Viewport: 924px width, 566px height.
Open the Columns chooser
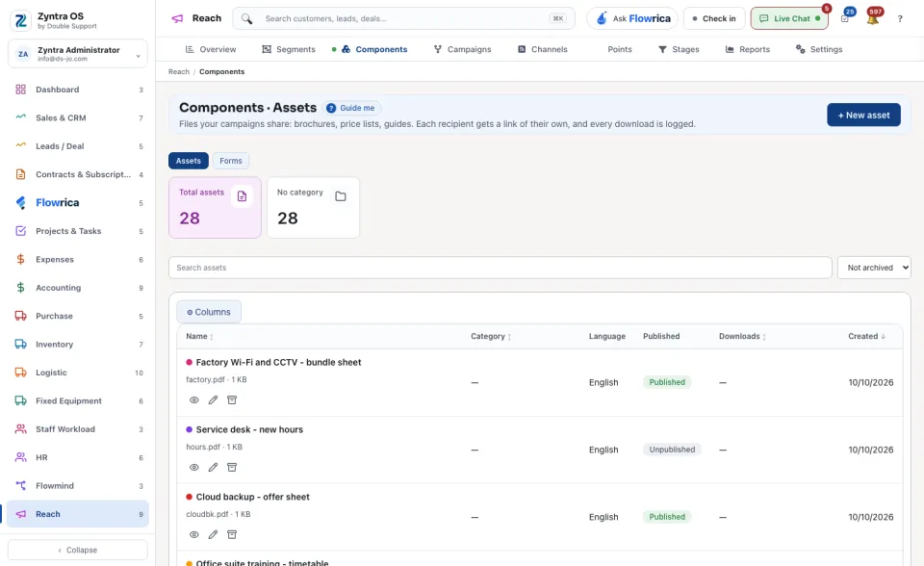(x=209, y=312)
